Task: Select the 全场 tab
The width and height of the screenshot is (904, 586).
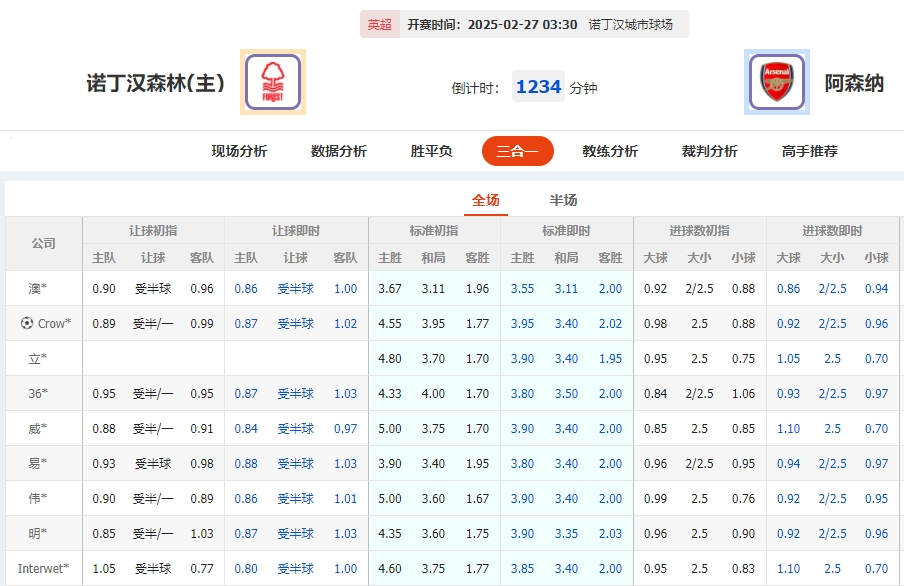Action: pos(485,199)
